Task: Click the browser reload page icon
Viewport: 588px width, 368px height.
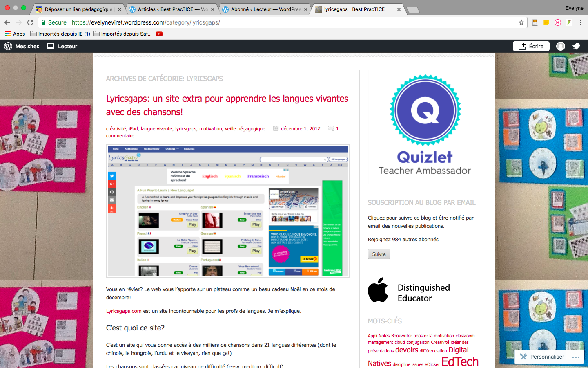Action: (x=30, y=22)
